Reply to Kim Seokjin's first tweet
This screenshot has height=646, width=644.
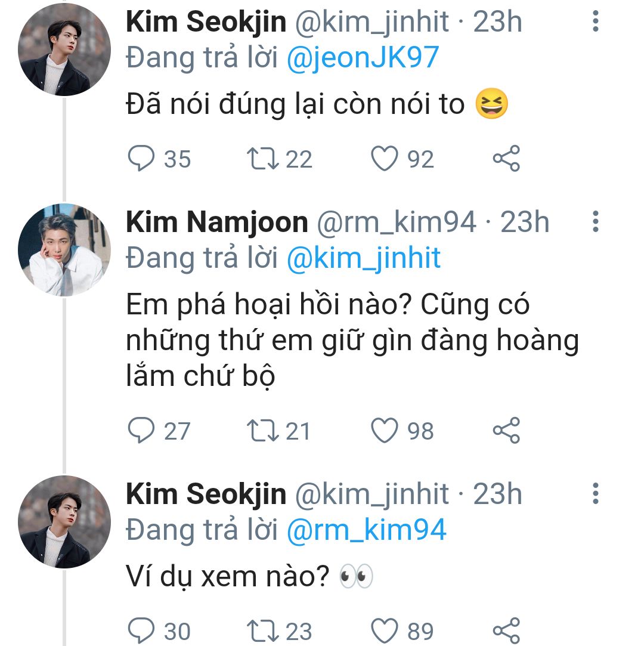click(142, 159)
